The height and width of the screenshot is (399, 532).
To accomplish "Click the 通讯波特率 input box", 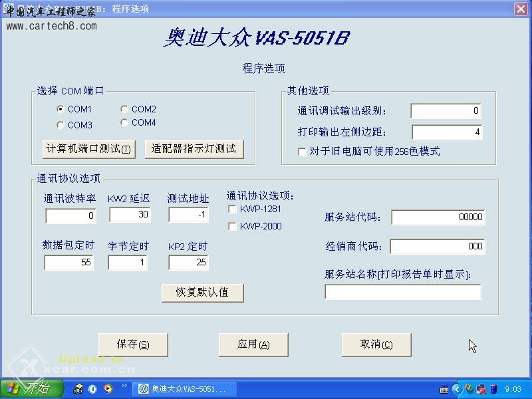I will click(x=71, y=215).
